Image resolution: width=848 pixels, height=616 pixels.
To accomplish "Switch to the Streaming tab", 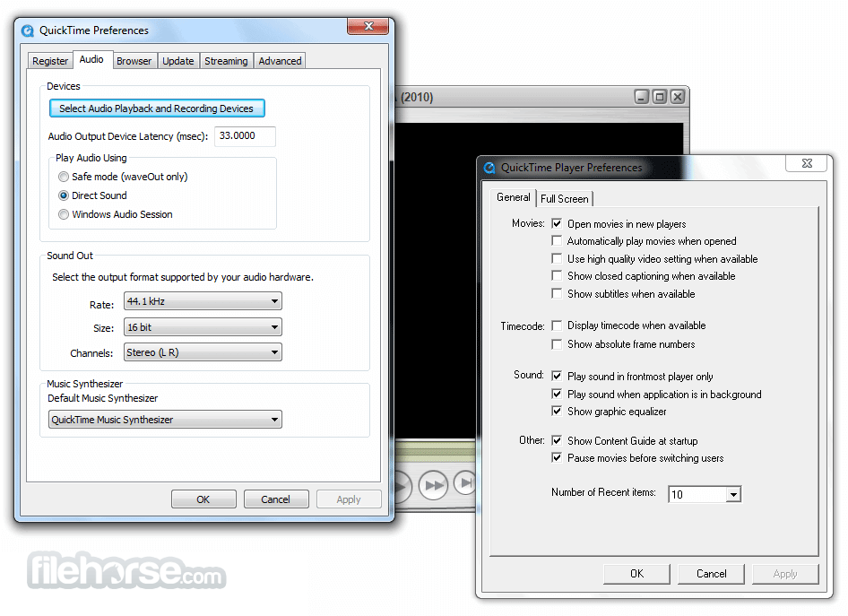I will click(x=226, y=61).
